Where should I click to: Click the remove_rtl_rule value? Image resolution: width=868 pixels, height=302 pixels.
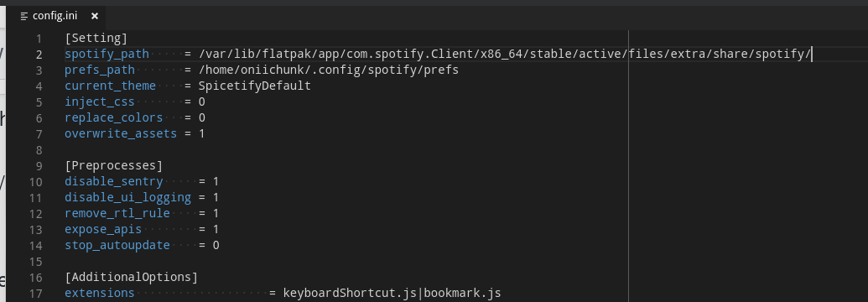pyautogui.click(x=216, y=214)
